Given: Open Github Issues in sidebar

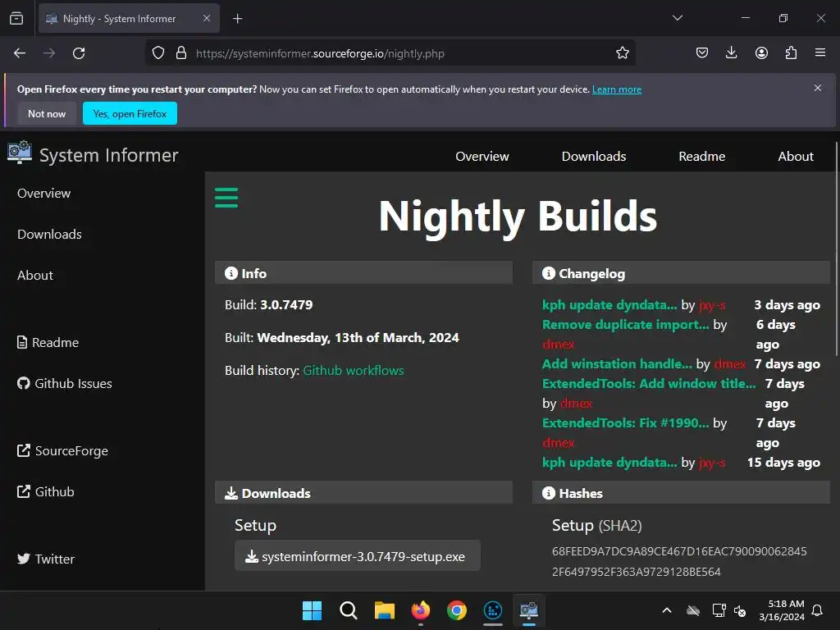Looking at the screenshot, I should click(x=64, y=384).
